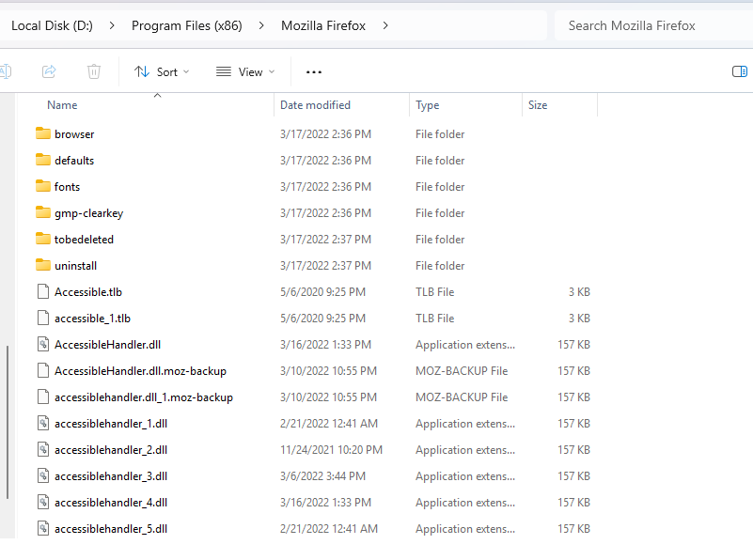Select the folder name "gmp-clearkey"
Image resolution: width=753 pixels, height=560 pixels.
click(89, 213)
